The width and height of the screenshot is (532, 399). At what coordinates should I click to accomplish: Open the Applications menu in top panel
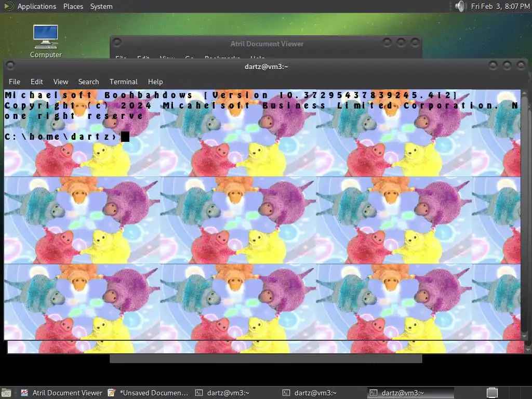37,6
